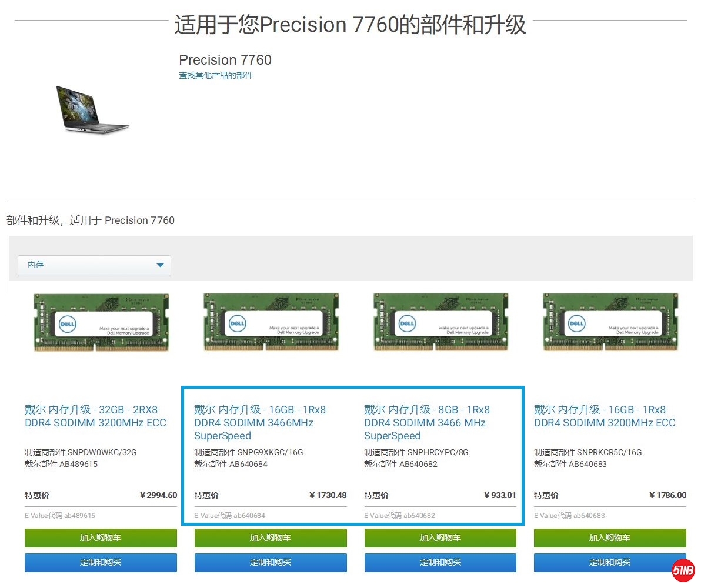Add AB640682 8GB memory to cart

[x=440, y=537]
